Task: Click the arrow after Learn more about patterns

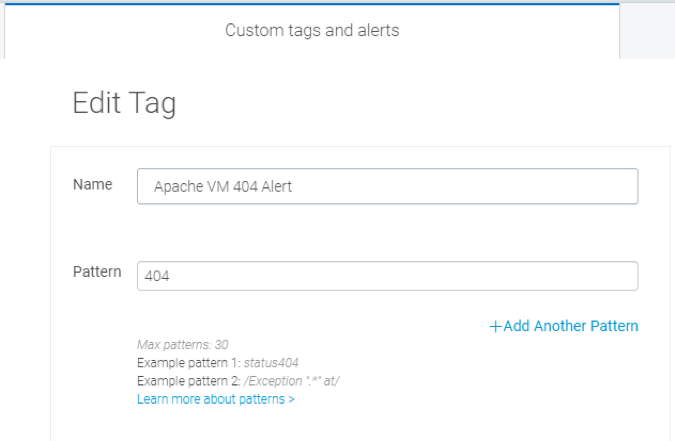Action: (x=291, y=400)
